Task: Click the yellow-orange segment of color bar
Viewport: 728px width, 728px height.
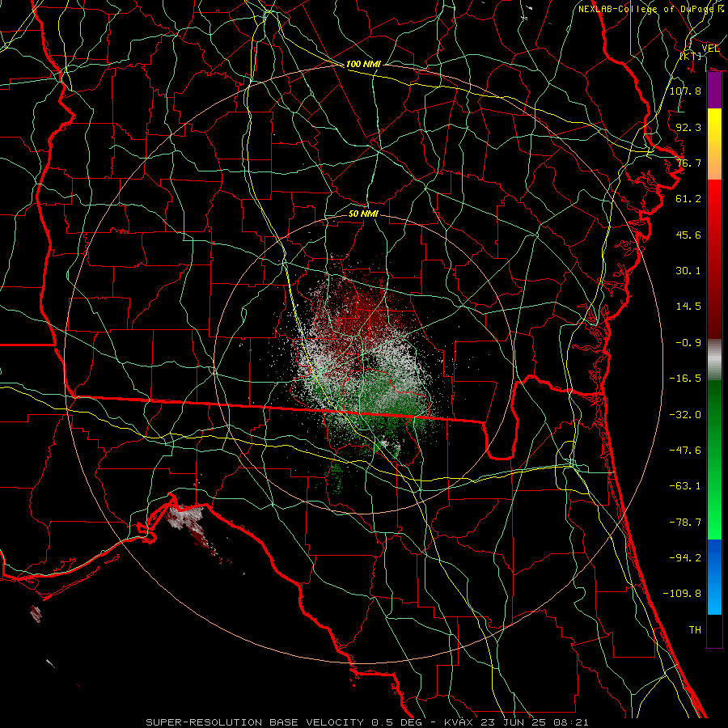Action: pyautogui.click(x=714, y=144)
